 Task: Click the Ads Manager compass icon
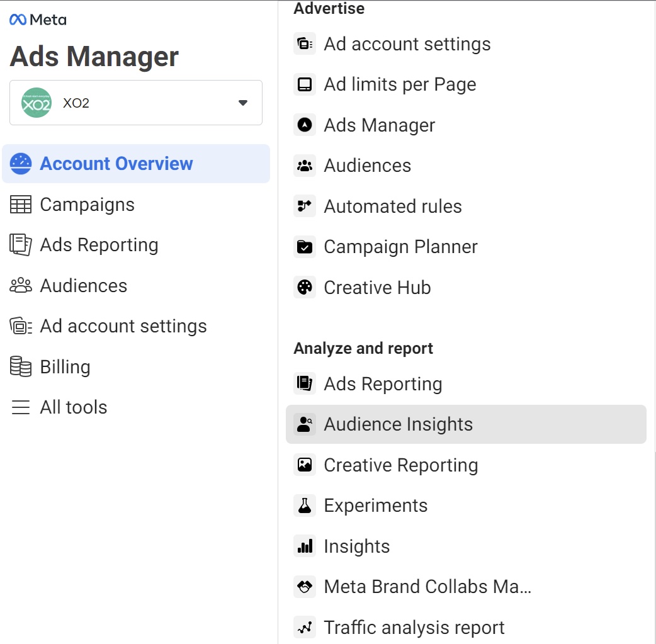[305, 125]
